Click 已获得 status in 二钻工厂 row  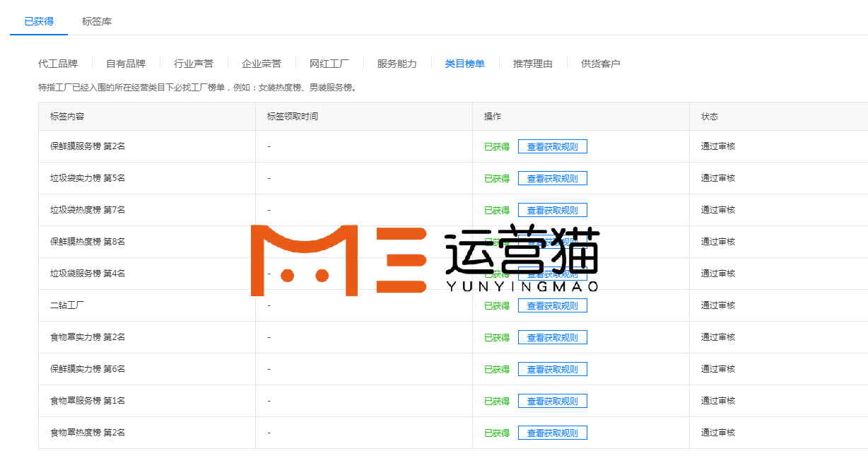(x=497, y=306)
